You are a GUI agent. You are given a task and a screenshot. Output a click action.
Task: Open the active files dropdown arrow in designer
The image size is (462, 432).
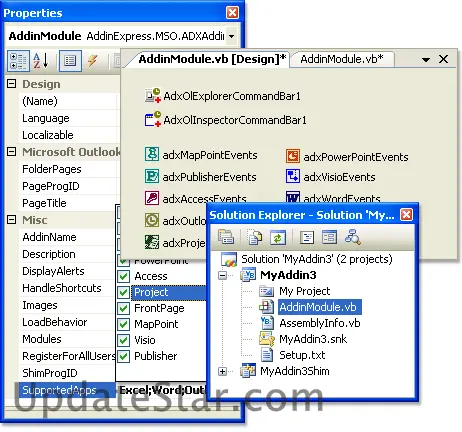coord(426,60)
